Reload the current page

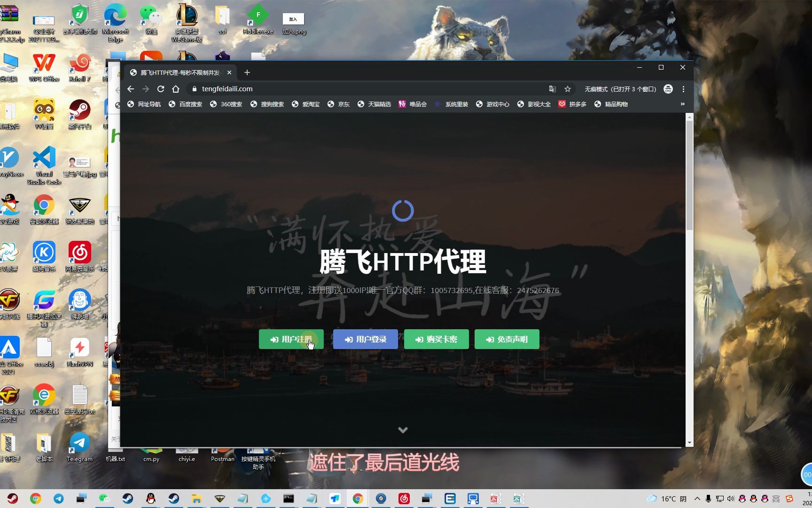click(161, 88)
